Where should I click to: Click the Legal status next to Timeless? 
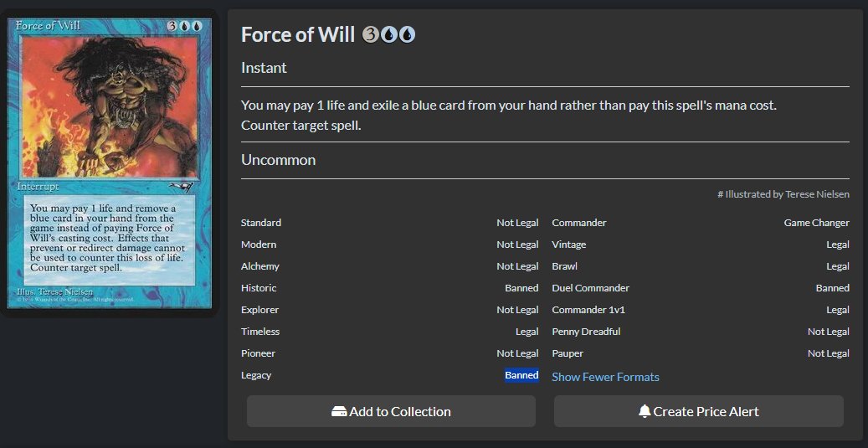[x=527, y=332]
